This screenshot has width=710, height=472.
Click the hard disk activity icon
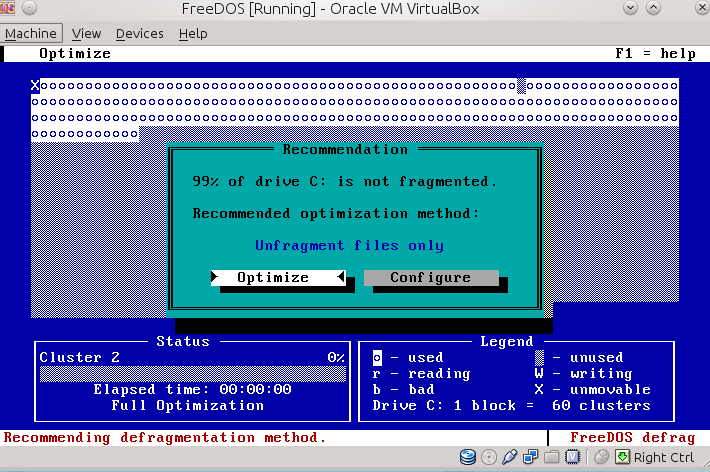468,457
